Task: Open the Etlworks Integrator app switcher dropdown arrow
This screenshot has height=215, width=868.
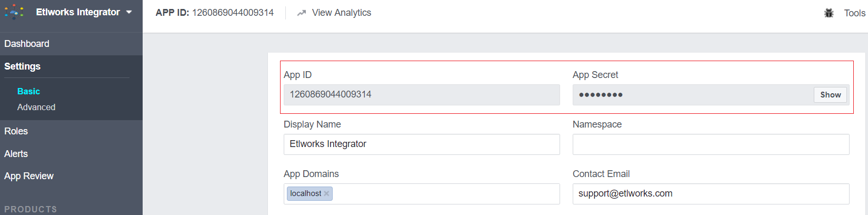Action: tap(129, 12)
